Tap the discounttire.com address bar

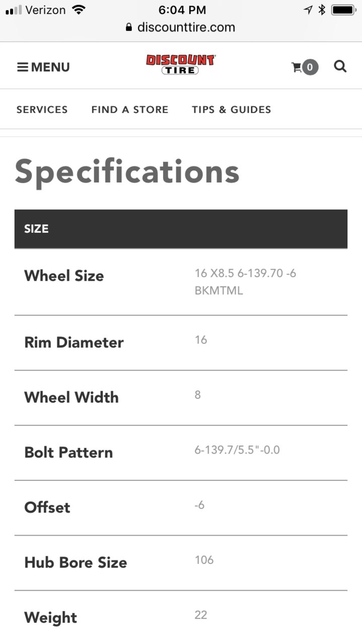[181, 27]
